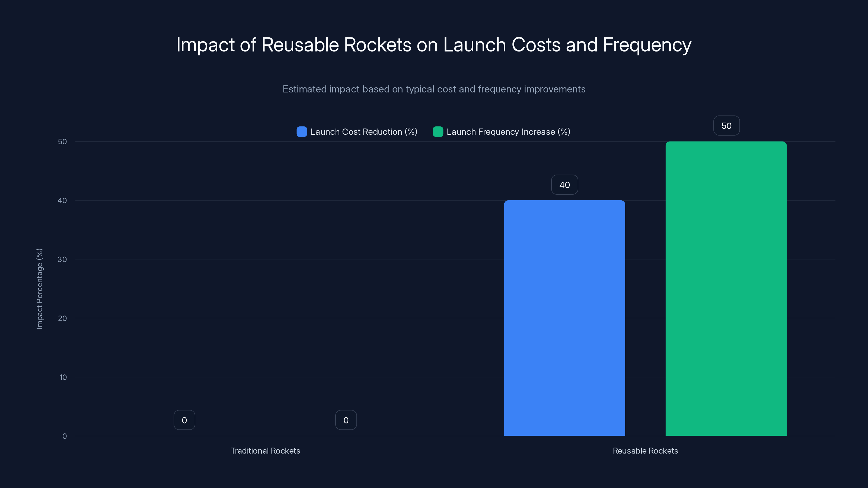
Task: Toggle the Launch Frequency Increase (%) legend label
Action: (509, 132)
